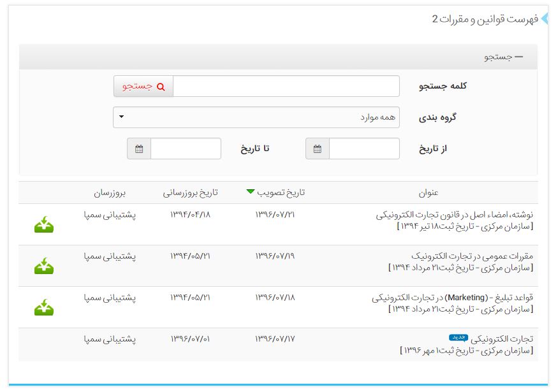Download the قواعد تبلیغ (Marketing) document
The height and width of the screenshot is (392, 558).
pyautogui.click(x=43, y=307)
